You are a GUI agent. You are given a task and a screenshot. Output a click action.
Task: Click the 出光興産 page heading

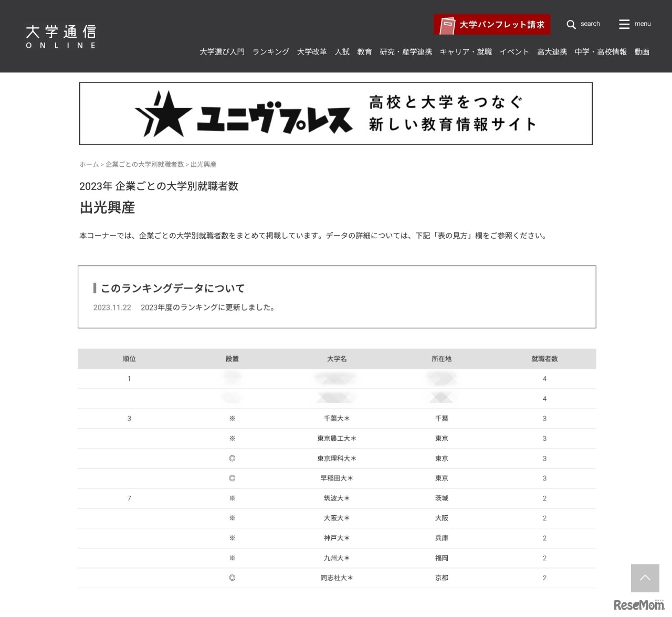coord(107,208)
